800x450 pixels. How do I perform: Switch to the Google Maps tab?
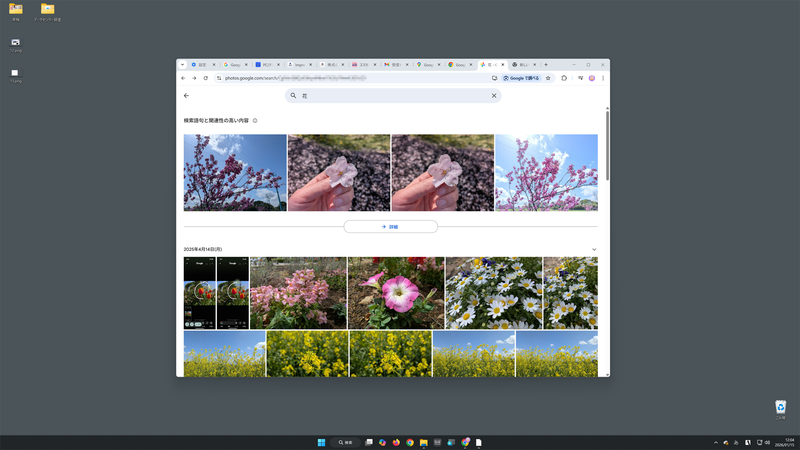tap(428, 65)
